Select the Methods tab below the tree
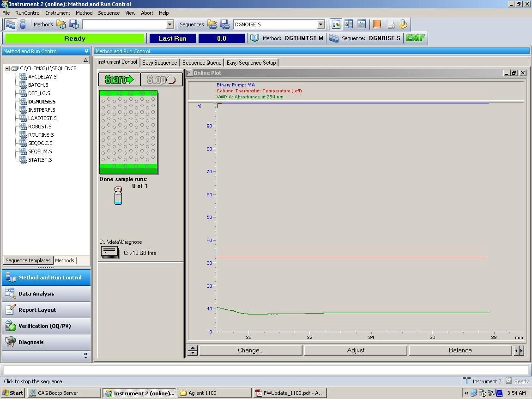This screenshot has height=399, width=532. 65,260
